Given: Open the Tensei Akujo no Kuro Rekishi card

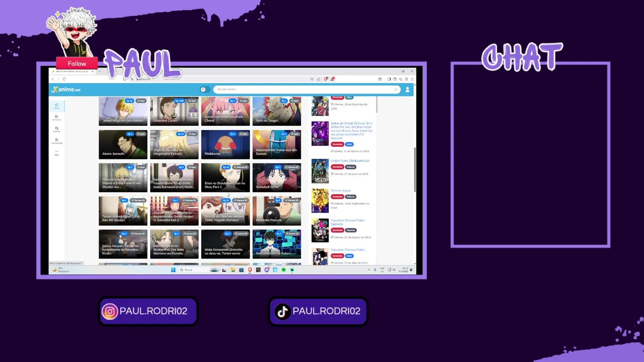Looking at the screenshot, I should (123, 111).
